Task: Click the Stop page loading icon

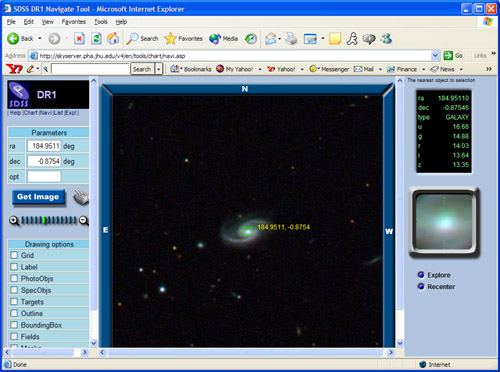Action: click(x=79, y=39)
